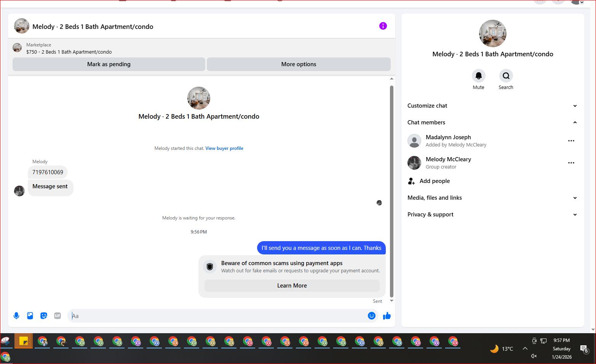The image size is (596, 364).
Task: Click chat scrollbar up arrow
Action: point(391,78)
